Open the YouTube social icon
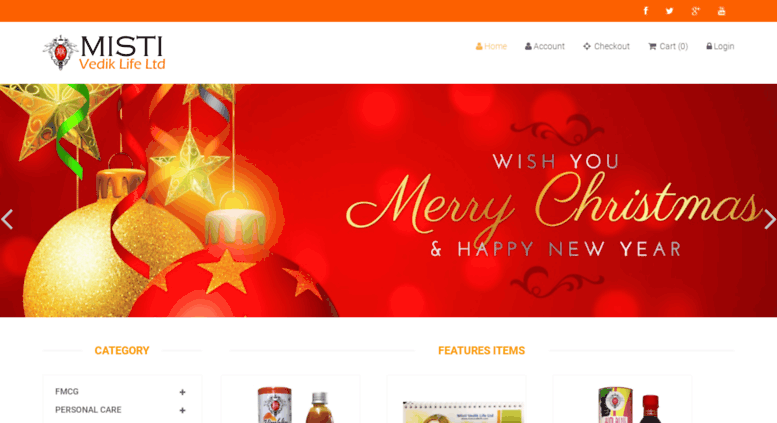 722,11
